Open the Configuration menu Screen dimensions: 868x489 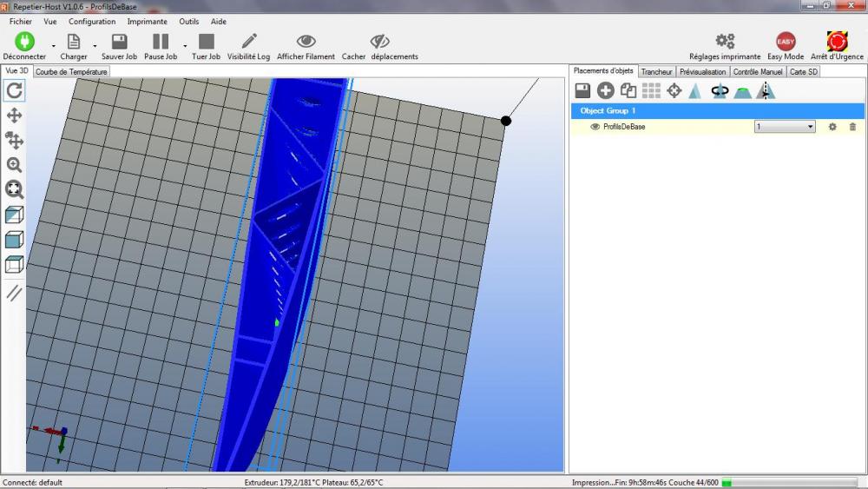[92, 22]
